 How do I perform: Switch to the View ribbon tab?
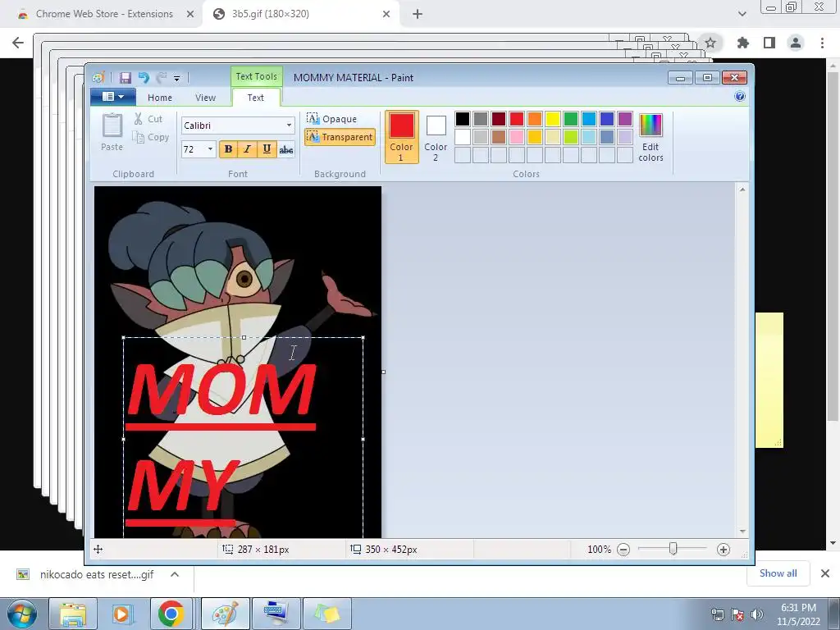205,98
